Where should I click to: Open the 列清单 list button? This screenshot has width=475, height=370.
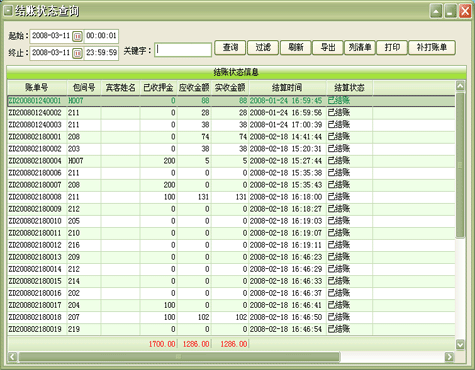360,48
